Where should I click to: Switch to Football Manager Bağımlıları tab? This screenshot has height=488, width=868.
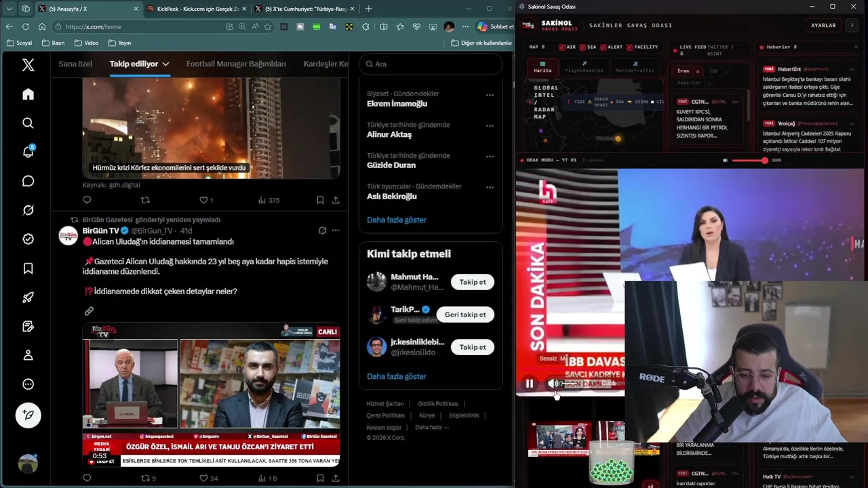[236, 64]
